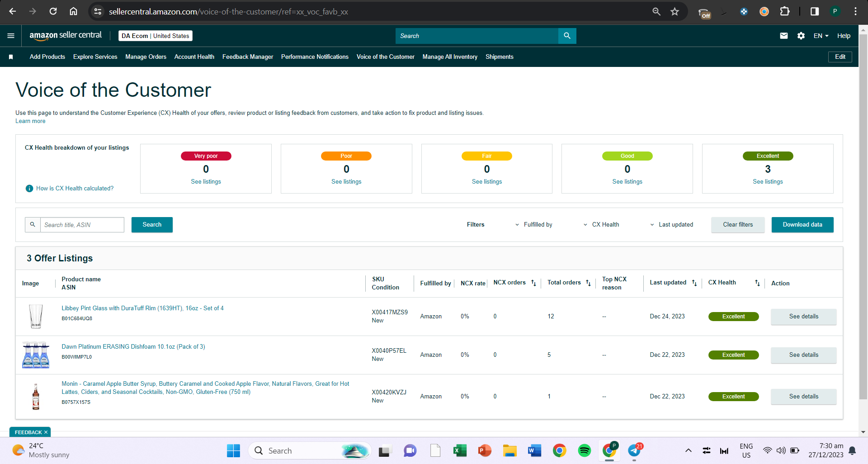Open Windows Start menu

coord(233,450)
